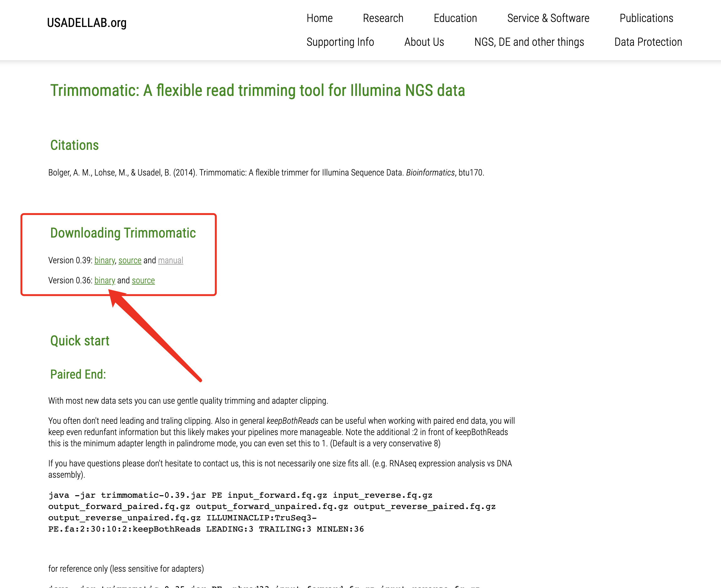Click the manual link for Version 0.39
This screenshot has width=721, height=588.
[171, 260]
